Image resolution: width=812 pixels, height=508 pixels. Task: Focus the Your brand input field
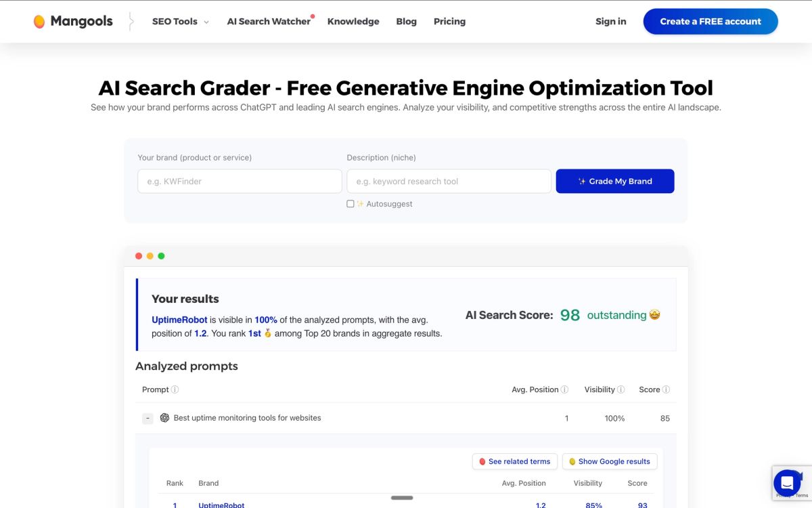240,182
